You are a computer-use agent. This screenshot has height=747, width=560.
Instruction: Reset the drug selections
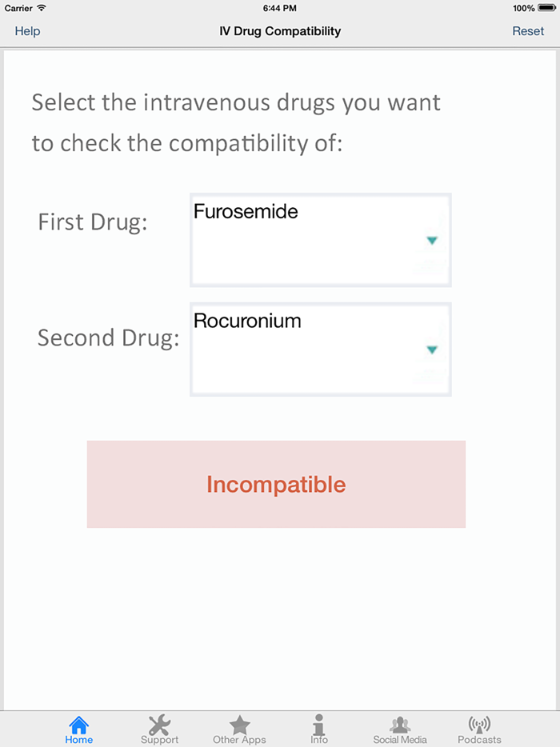(528, 31)
